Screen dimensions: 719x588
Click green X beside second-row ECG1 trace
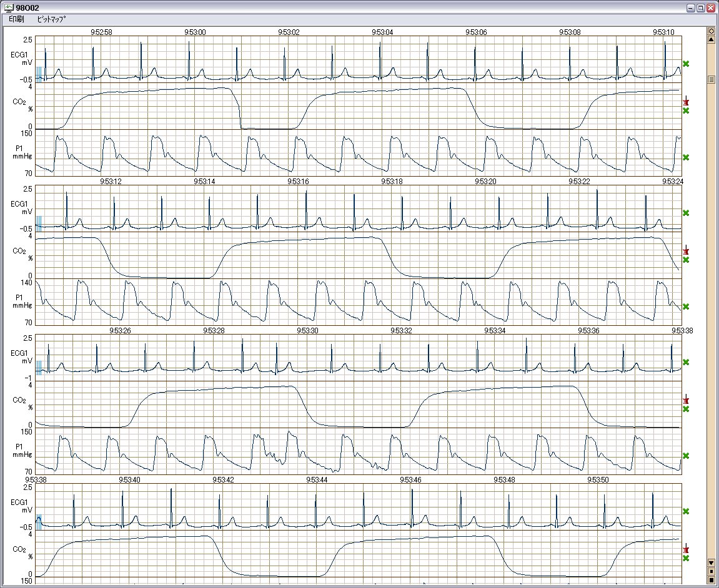(686, 213)
